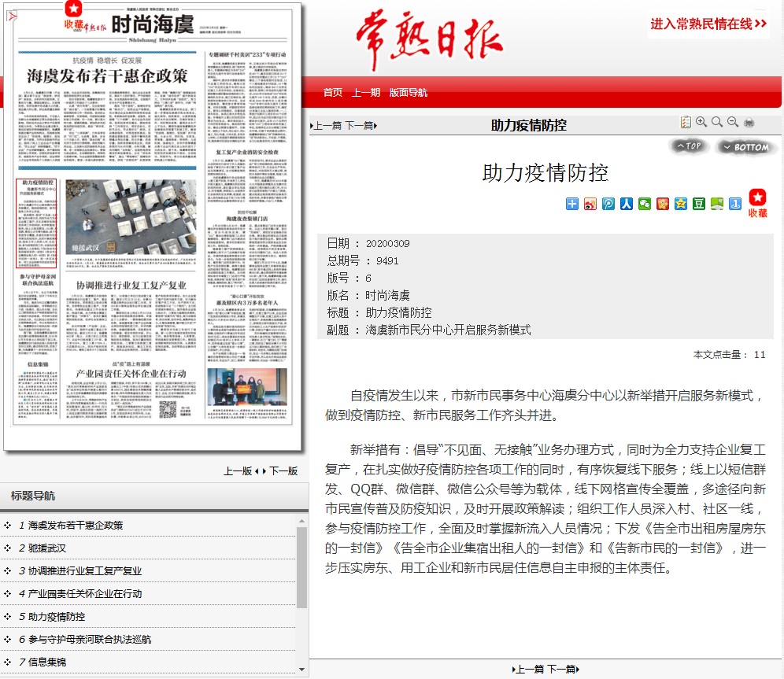784x679 pixels.
Task: Click 版名 value 时尚海虞
Action: click(x=387, y=295)
